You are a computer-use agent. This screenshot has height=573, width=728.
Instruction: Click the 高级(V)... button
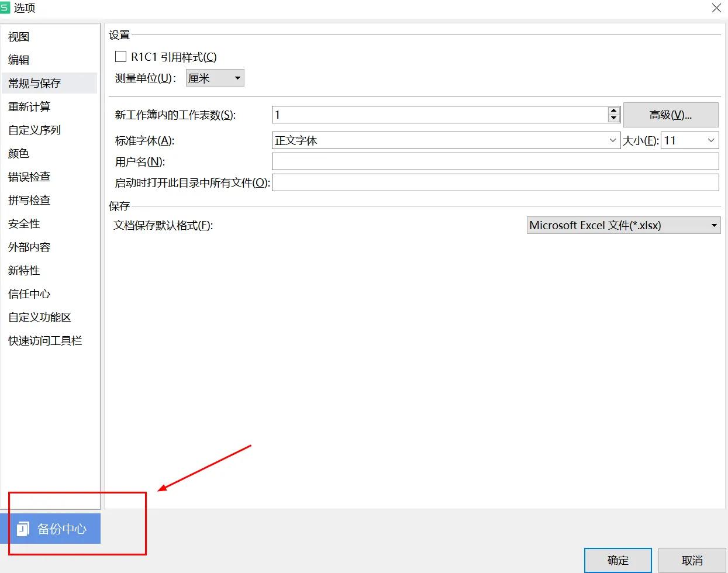click(x=671, y=115)
